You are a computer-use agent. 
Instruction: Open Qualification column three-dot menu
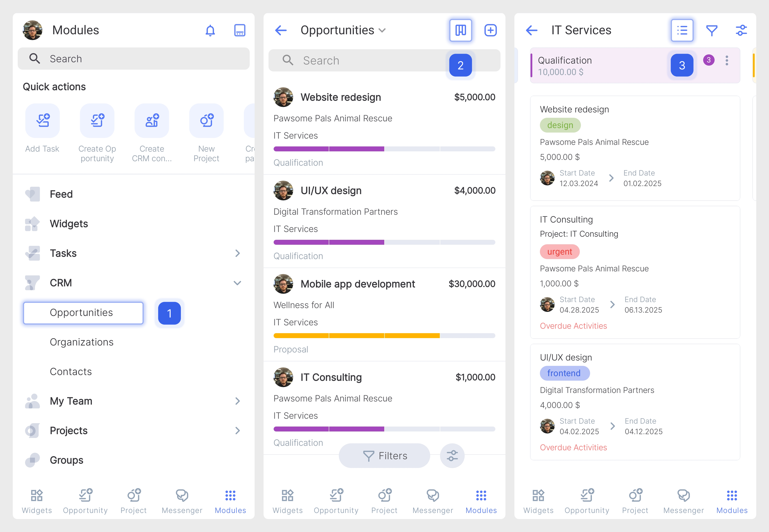(x=727, y=60)
